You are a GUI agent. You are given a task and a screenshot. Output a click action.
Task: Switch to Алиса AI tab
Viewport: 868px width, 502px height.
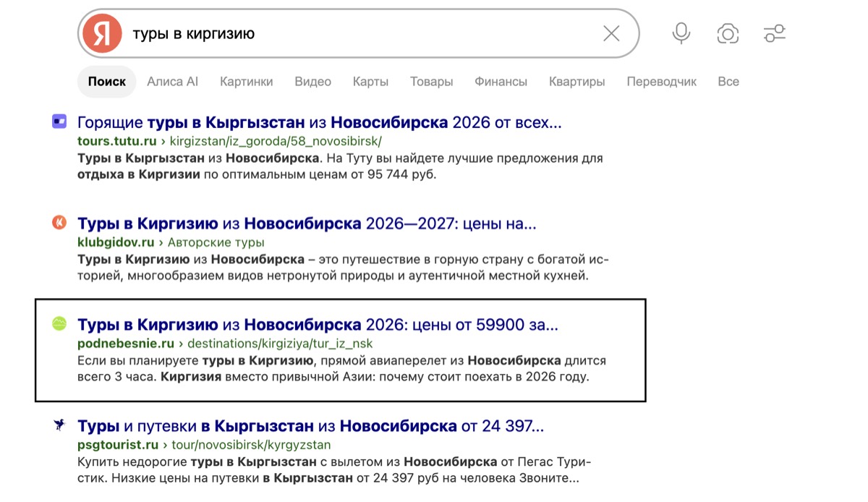coord(172,82)
